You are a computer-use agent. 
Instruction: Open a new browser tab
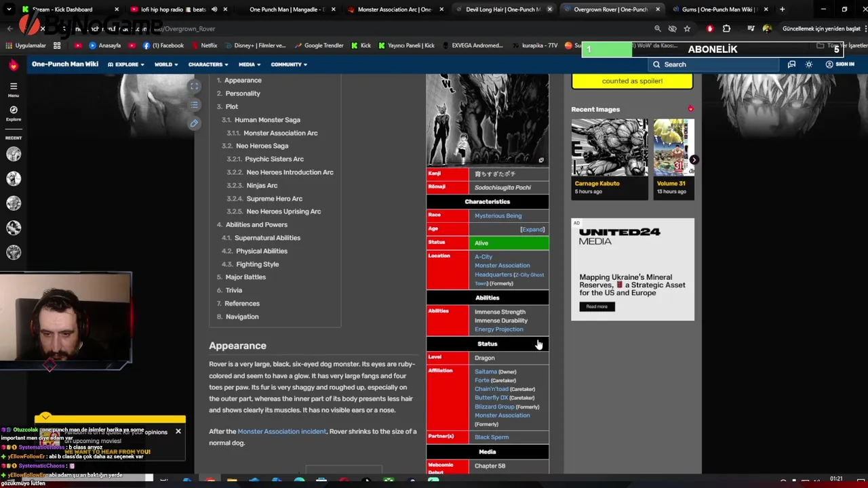[x=782, y=9]
